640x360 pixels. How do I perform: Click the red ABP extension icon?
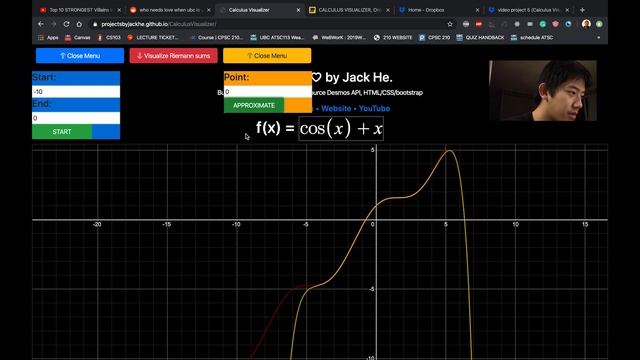click(x=478, y=24)
